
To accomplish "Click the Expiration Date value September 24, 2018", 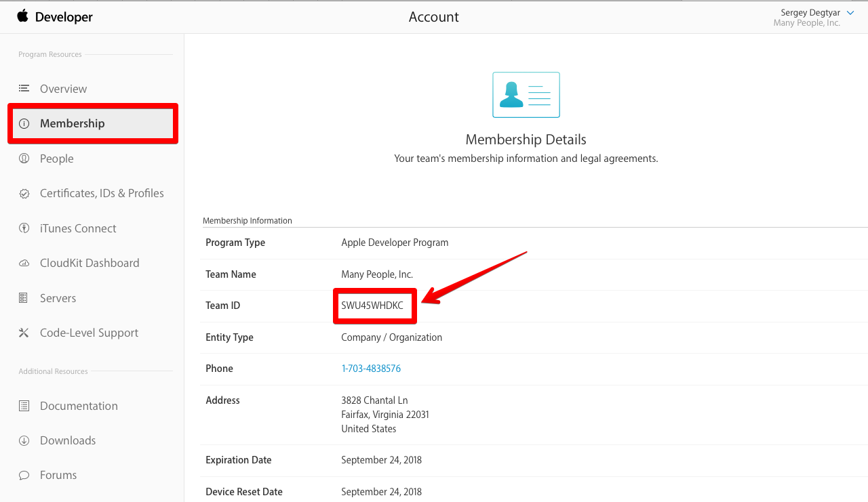I will 382,460.
